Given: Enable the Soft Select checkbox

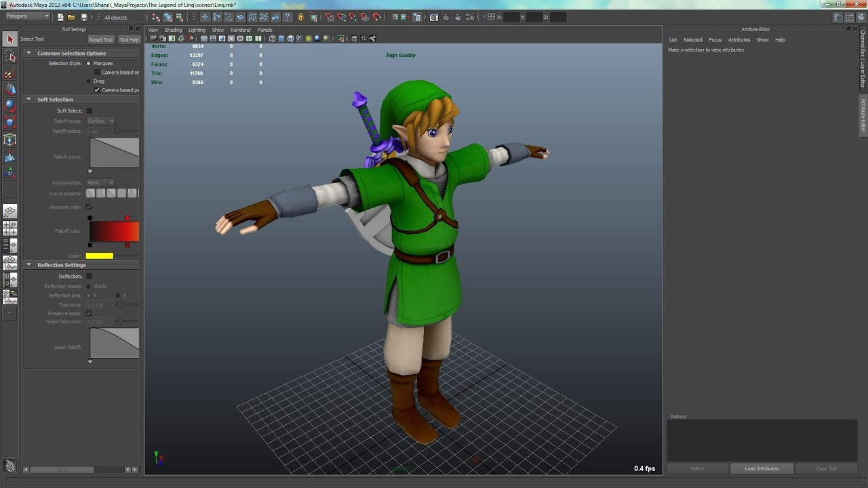Looking at the screenshot, I should tap(89, 111).
